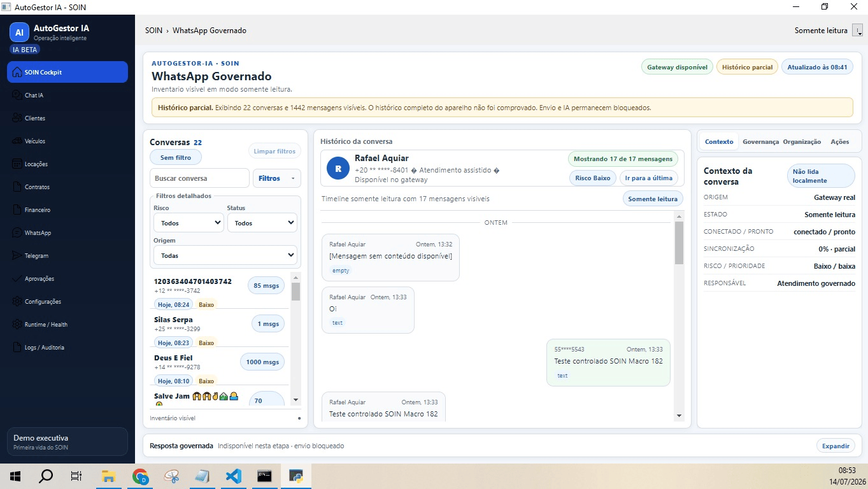Click the Gateway disponível badge

[x=677, y=67]
